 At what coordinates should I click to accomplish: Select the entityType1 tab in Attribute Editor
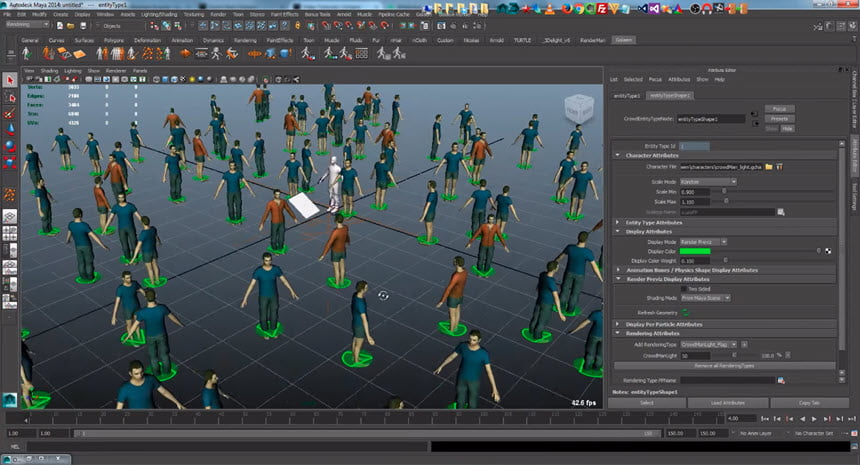[x=626, y=95]
